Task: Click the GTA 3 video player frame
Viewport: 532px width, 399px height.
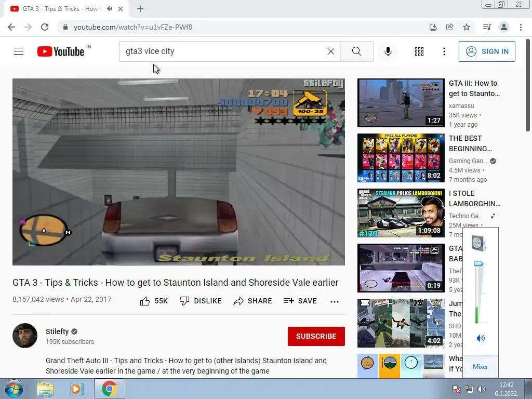Action: (x=179, y=172)
